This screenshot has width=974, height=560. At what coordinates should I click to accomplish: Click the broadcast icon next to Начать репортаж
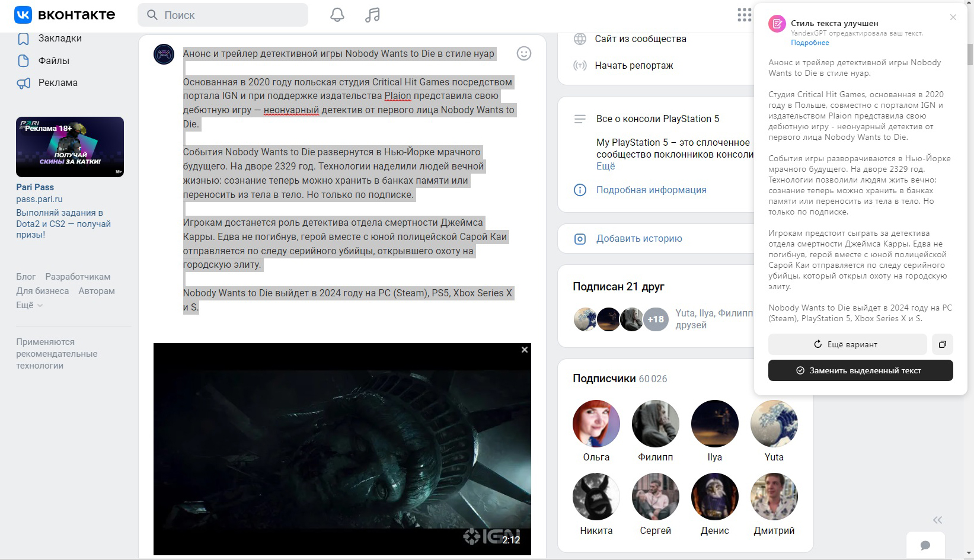(x=580, y=65)
